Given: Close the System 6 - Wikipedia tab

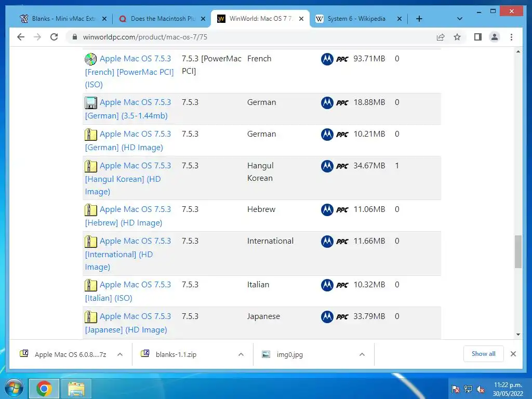Looking at the screenshot, I should pos(400,19).
